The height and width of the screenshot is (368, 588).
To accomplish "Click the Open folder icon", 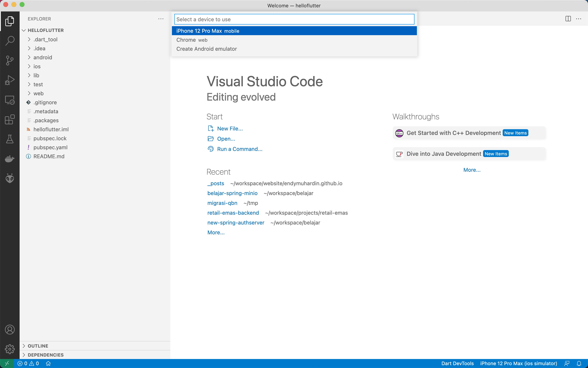I will coord(211,139).
